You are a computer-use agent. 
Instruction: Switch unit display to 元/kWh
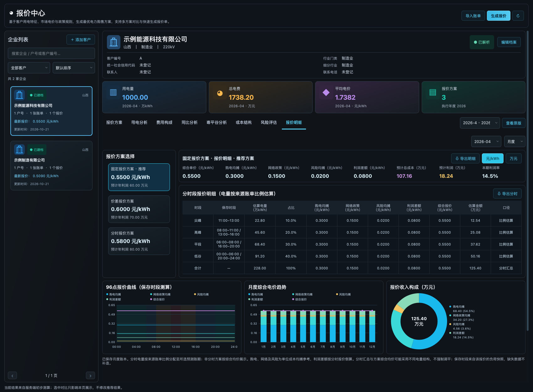coord(493,158)
